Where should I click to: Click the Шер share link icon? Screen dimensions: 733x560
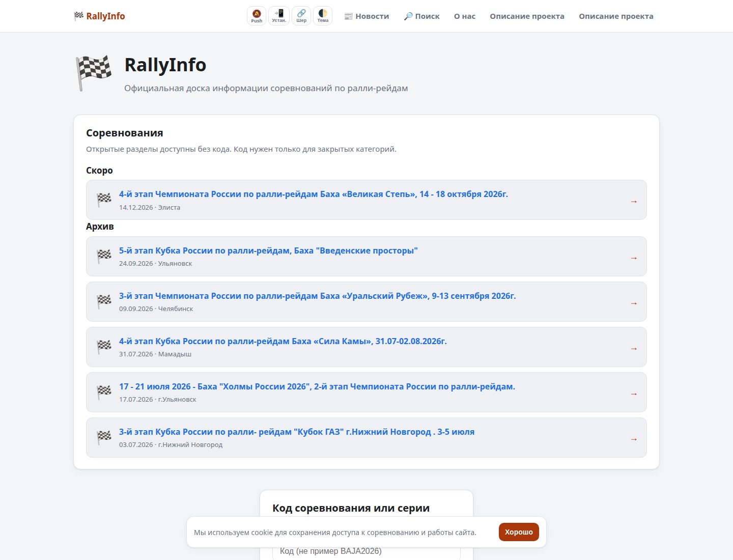tap(301, 16)
